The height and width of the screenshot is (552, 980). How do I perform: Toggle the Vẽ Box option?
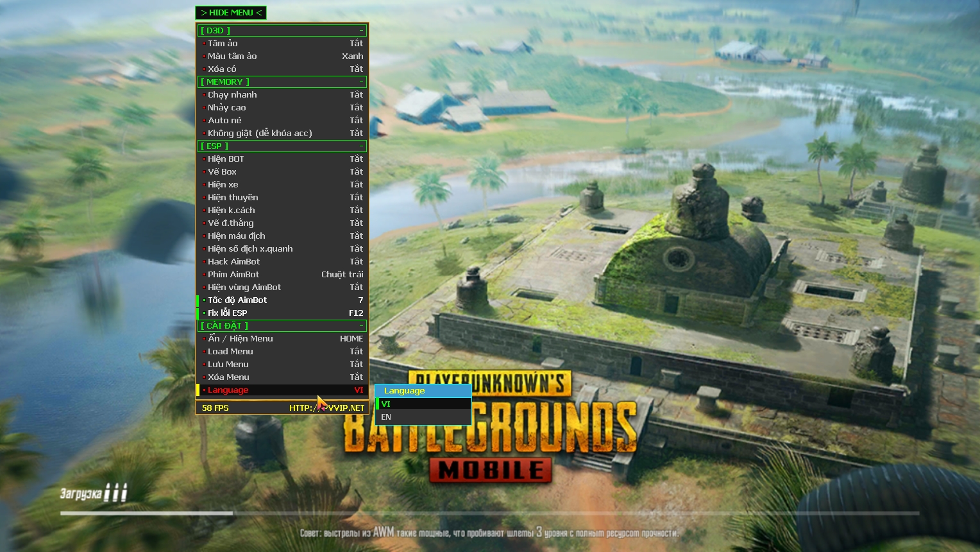pyautogui.click(x=282, y=171)
